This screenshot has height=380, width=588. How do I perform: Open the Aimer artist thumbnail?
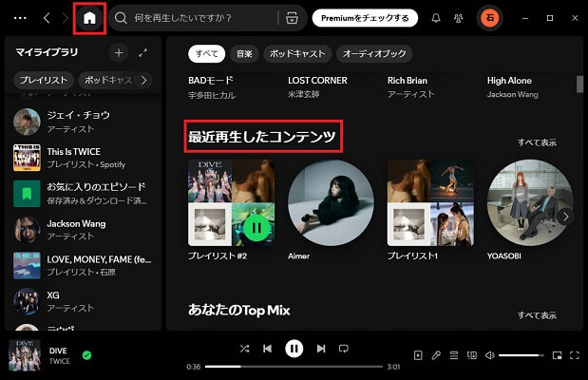(331, 203)
